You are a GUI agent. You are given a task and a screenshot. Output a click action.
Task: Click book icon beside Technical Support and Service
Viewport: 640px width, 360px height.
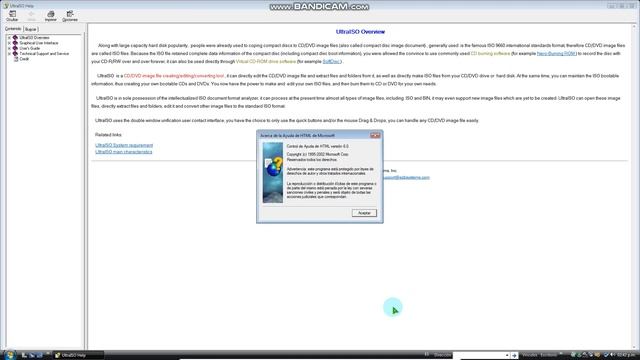(x=15, y=53)
